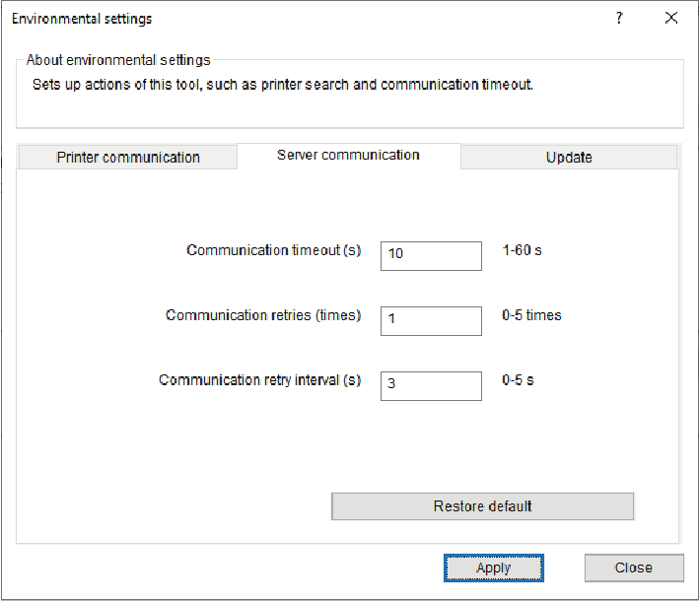Image resolution: width=700 pixels, height=601 pixels.
Task: Click the "About environmental settings" group heading
Action: pos(118,60)
